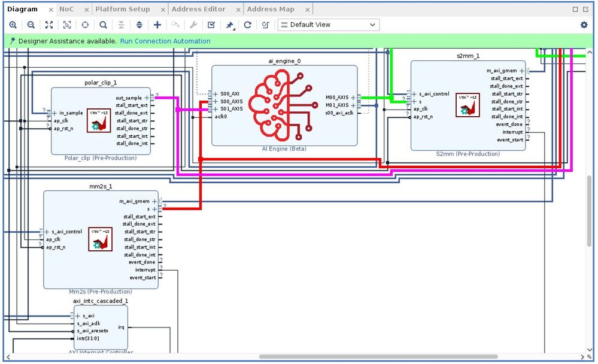Image resolution: width=598 pixels, height=364 pixels.
Task: Expand the in_sample interface on polar_clip_1
Action: click(x=54, y=113)
